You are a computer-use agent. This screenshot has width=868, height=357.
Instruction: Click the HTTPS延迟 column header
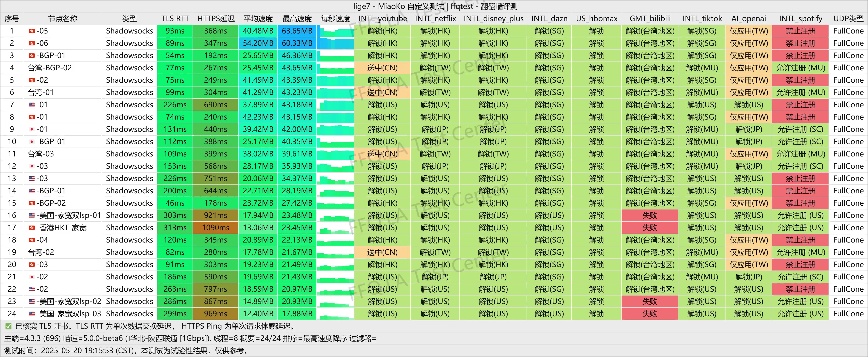coord(216,18)
